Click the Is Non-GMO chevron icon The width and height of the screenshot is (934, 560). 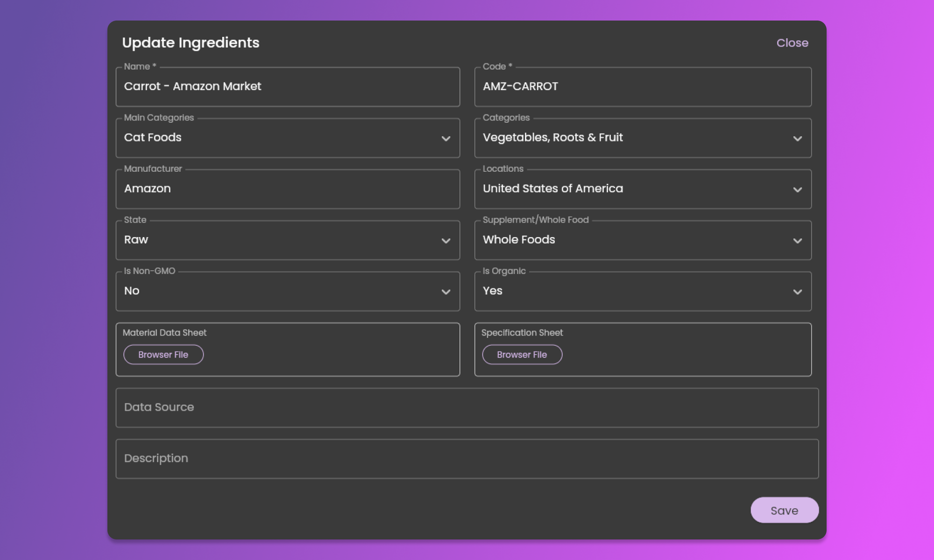coord(446,292)
